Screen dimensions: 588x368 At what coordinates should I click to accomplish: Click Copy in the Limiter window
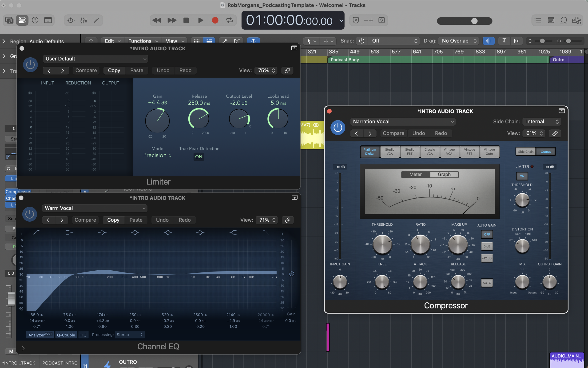(x=114, y=71)
